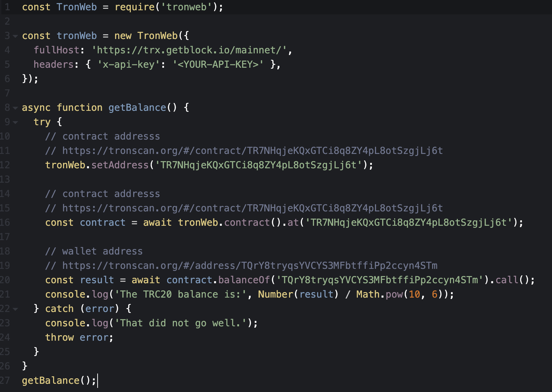Collapse the catch block on line 22
Viewport: 552px width, 392px height.
click(x=15, y=309)
